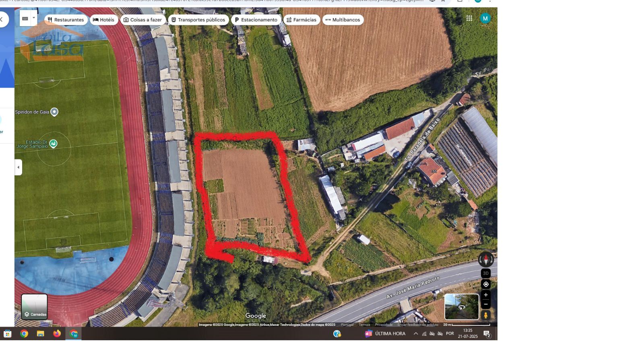Click the compass to reset north
The width and height of the screenshot is (644, 362).
pyautogui.click(x=486, y=259)
